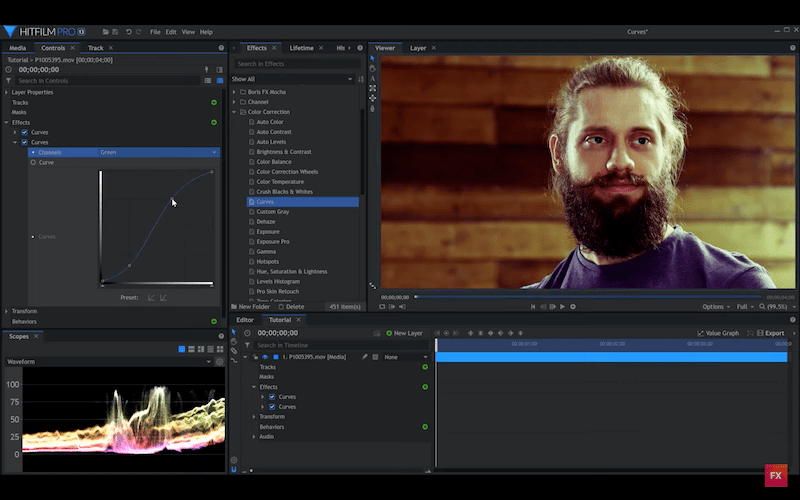Click the pin icon in Controls panel
Image resolution: width=800 pixels, height=500 pixels.
[x=207, y=69]
